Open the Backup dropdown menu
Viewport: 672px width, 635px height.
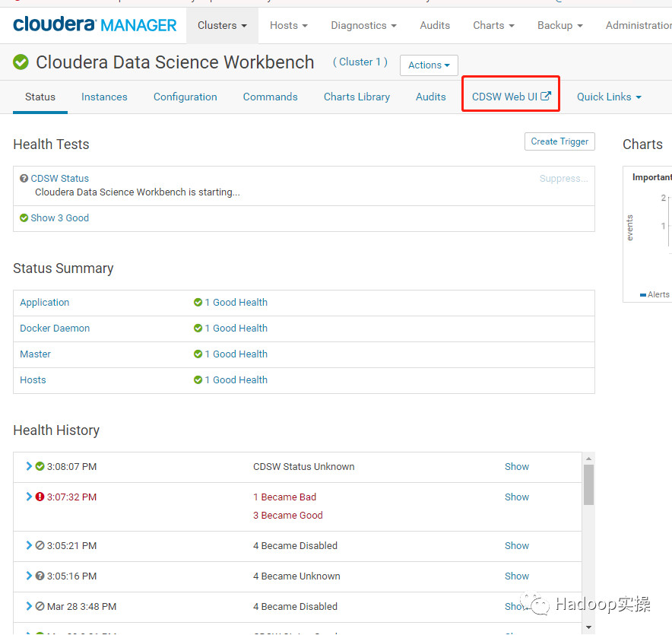(559, 25)
